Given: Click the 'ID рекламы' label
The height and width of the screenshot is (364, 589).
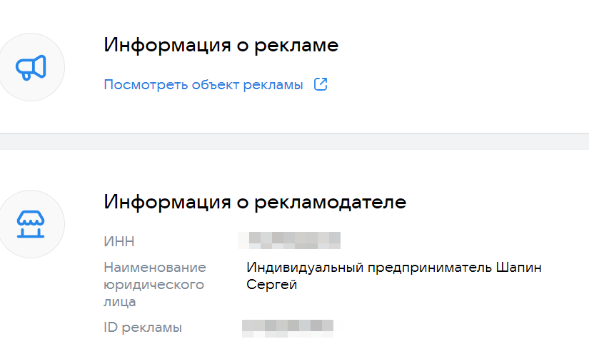Looking at the screenshot, I should [143, 328].
